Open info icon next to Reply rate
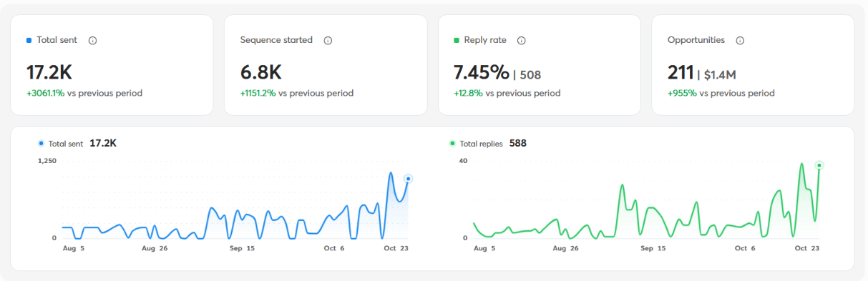Viewport: 868px width, 281px height. click(x=521, y=41)
